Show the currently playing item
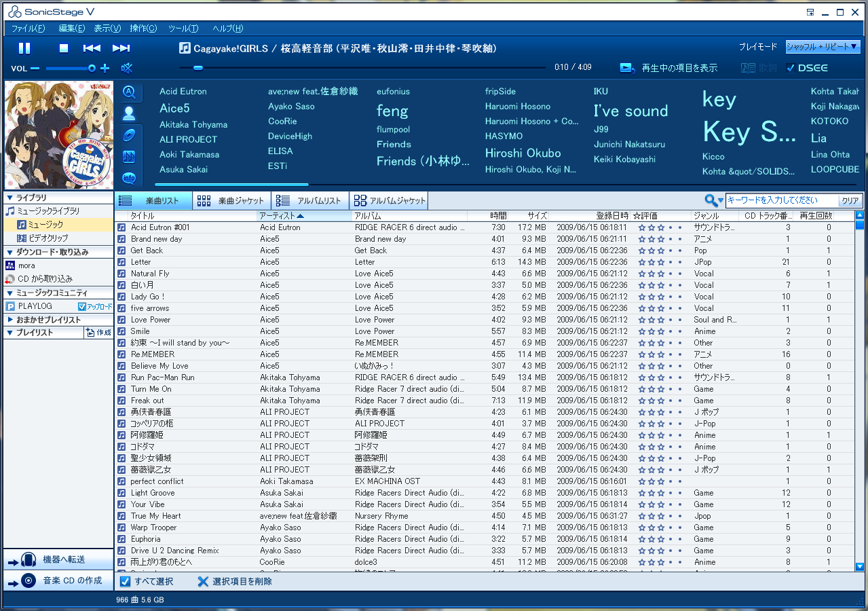Image resolution: width=868 pixels, height=611 pixels. pos(668,68)
